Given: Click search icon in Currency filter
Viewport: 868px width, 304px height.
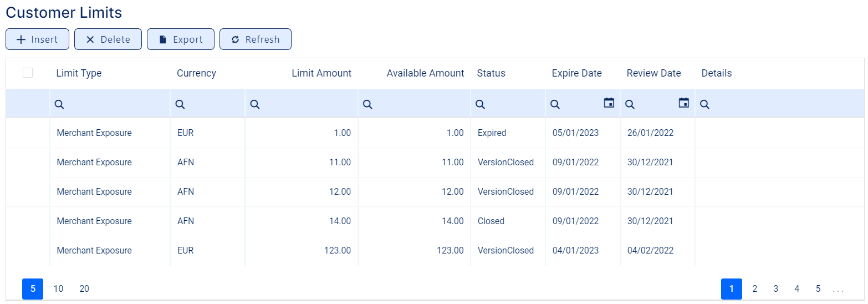Looking at the screenshot, I should click(x=180, y=104).
